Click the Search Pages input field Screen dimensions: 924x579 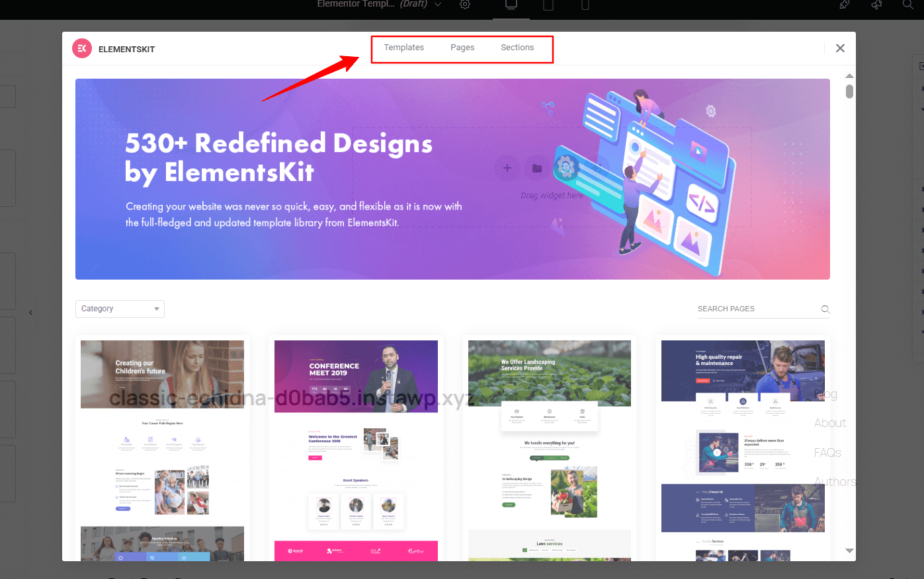tap(757, 309)
